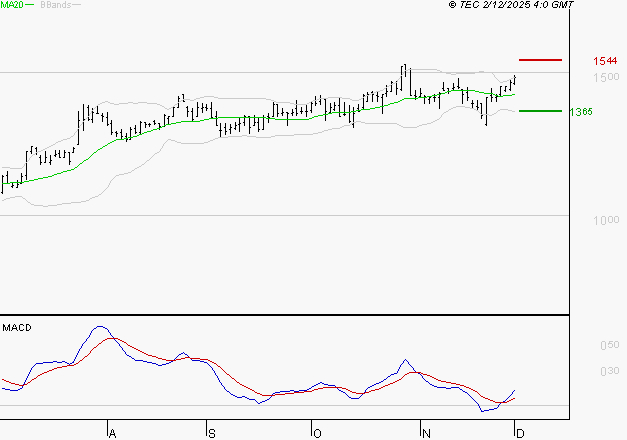Click the 050 MACD axis label
The image size is (627, 440).
click(x=609, y=345)
